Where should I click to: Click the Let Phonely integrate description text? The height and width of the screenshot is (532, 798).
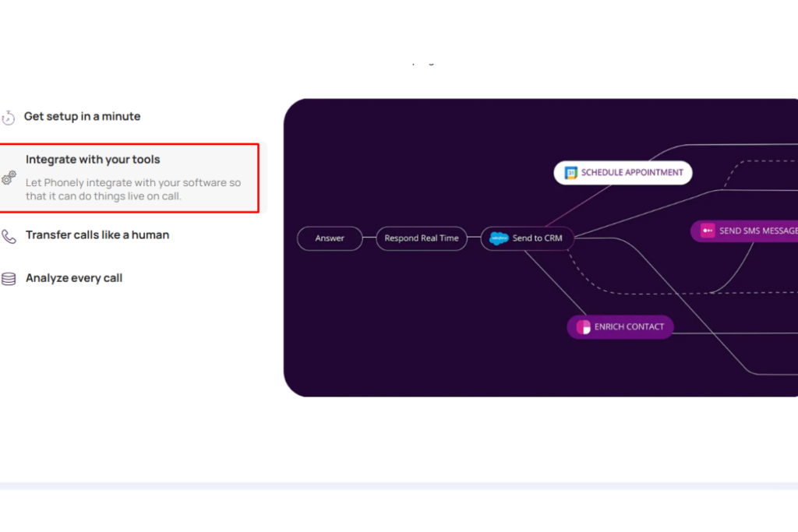coord(133,189)
